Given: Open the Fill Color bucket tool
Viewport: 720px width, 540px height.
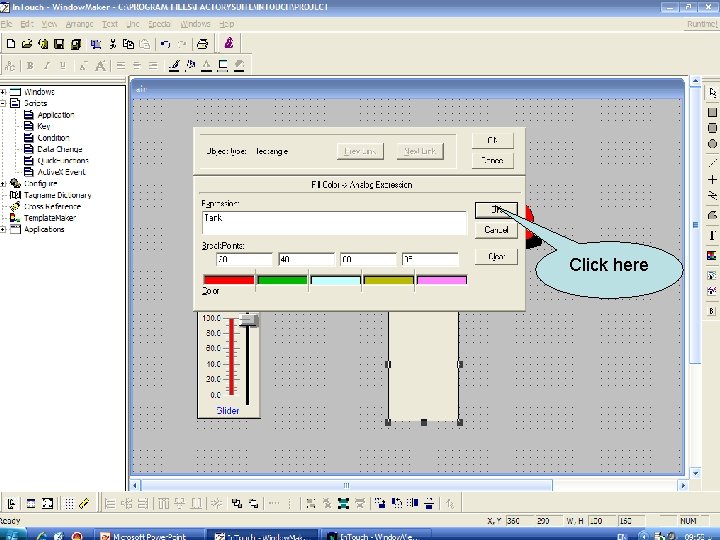Looking at the screenshot, I should [190, 66].
